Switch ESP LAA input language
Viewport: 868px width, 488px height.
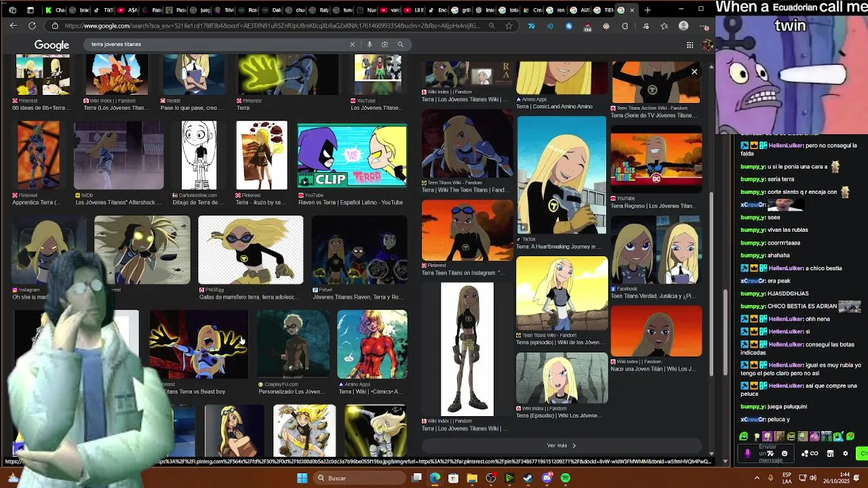coord(787,478)
